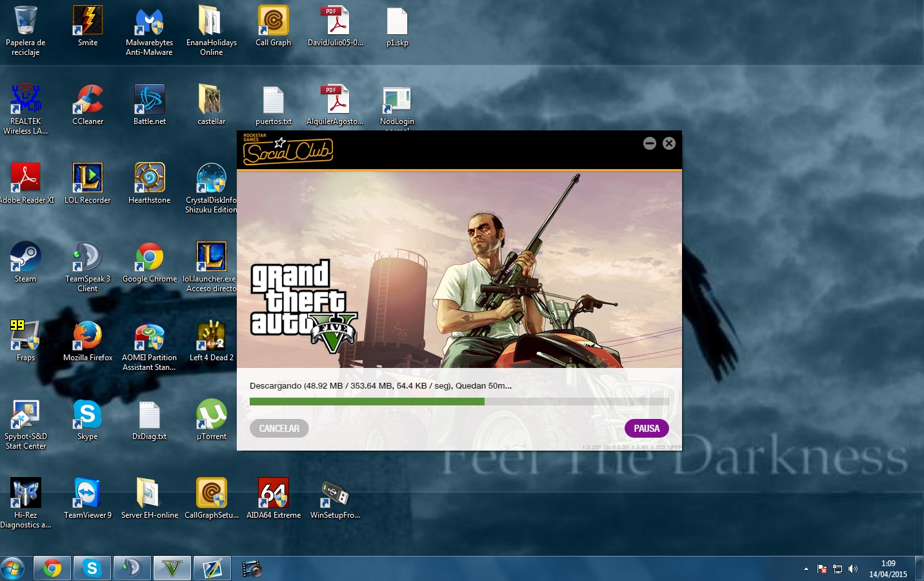Viewport: 924px width, 581px height.
Task: Select the CallGraphSetu... installer
Action: 211,499
